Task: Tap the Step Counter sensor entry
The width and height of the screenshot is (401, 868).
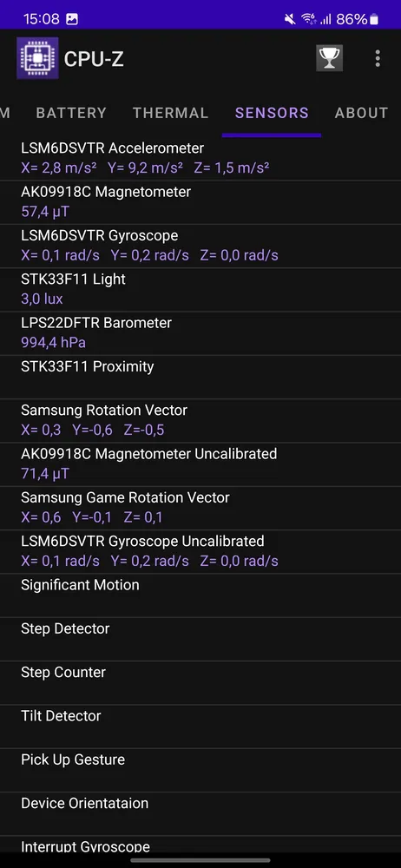Action: point(200,683)
